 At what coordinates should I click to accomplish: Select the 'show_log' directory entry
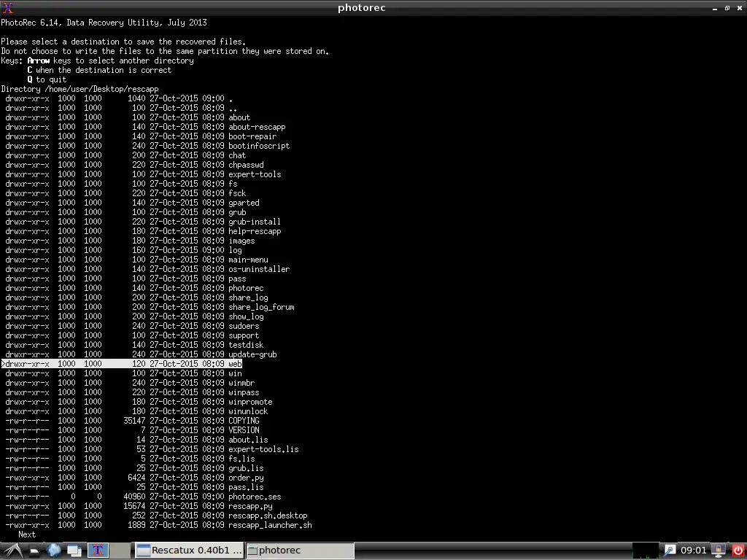coord(134,316)
